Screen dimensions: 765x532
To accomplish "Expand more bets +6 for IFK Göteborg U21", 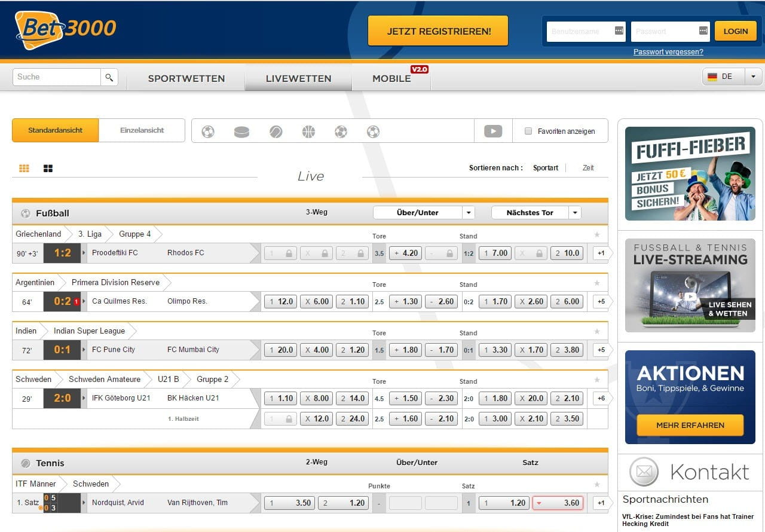I will pyautogui.click(x=601, y=399).
